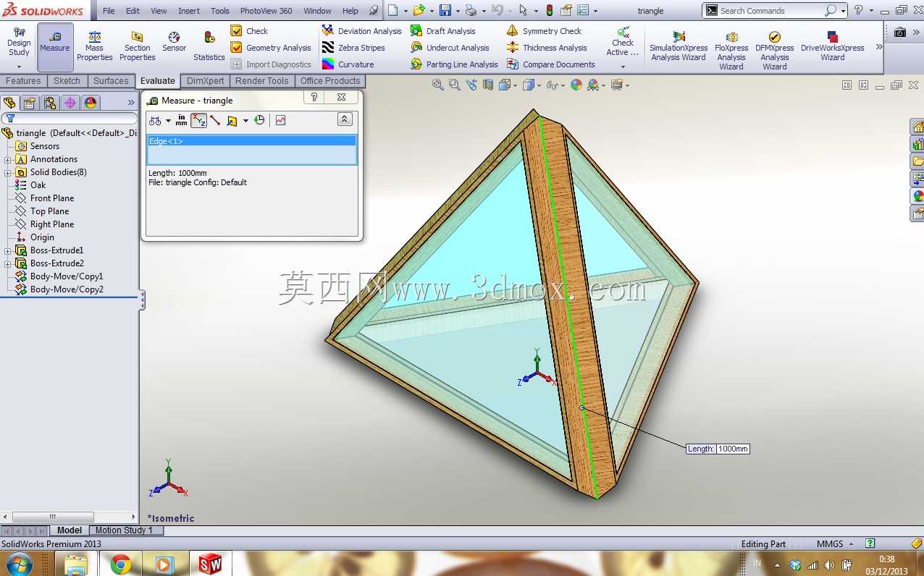Expand more ribbon tools with the double chevron
Screen dimensions: 924x576
coord(879,47)
